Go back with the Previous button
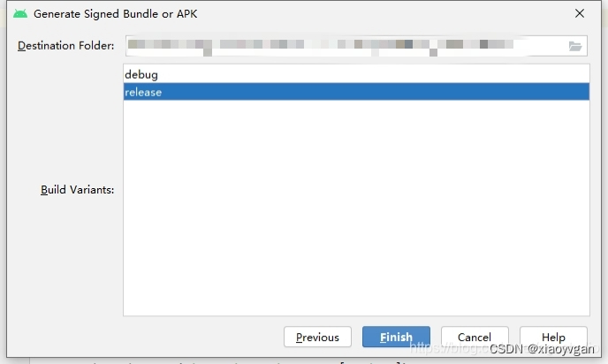The image size is (608, 364). (x=317, y=337)
